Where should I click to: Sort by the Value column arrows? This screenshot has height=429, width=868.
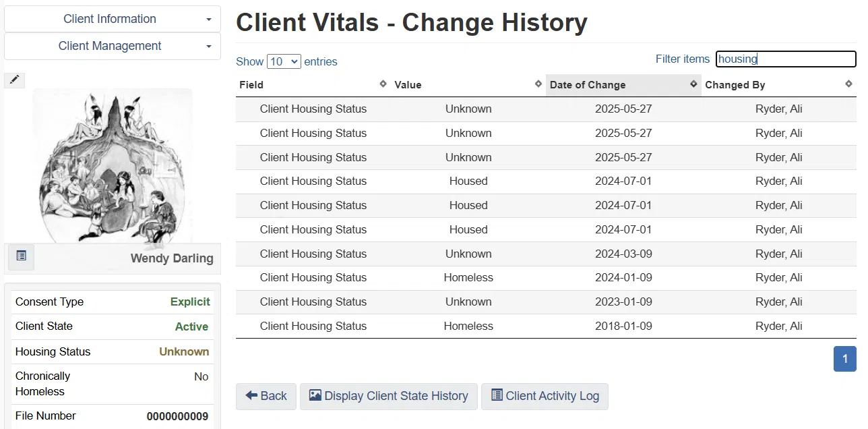pyautogui.click(x=538, y=84)
